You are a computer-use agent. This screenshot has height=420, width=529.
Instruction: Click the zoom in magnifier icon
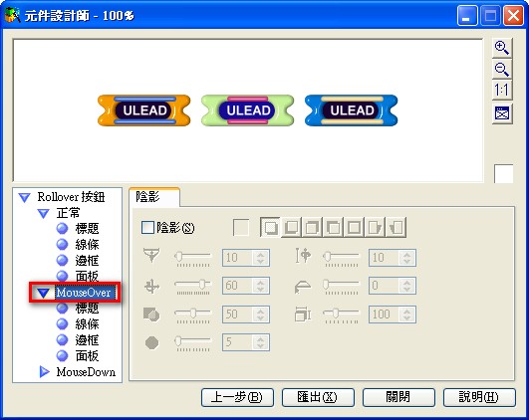coord(502,48)
